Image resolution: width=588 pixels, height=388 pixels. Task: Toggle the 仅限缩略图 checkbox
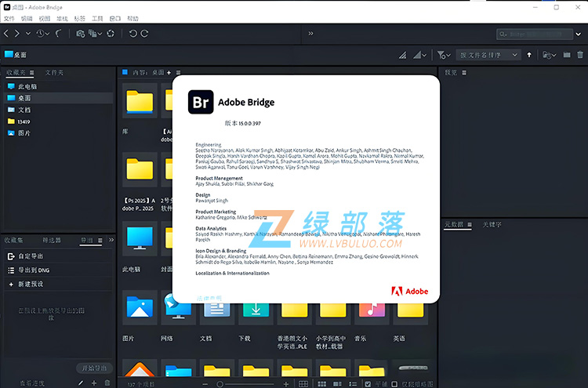point(394,384)
